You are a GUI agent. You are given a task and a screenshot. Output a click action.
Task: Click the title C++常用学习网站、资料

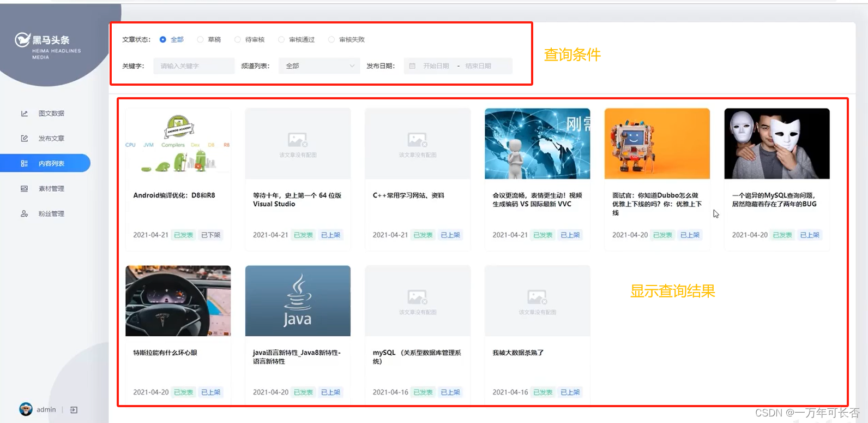click(x=408, y=195)
